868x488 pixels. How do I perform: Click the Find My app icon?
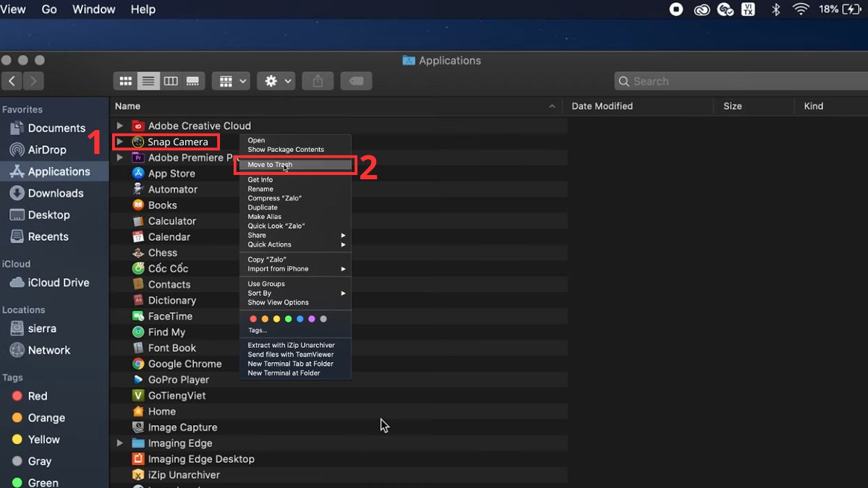pos(138,333)
